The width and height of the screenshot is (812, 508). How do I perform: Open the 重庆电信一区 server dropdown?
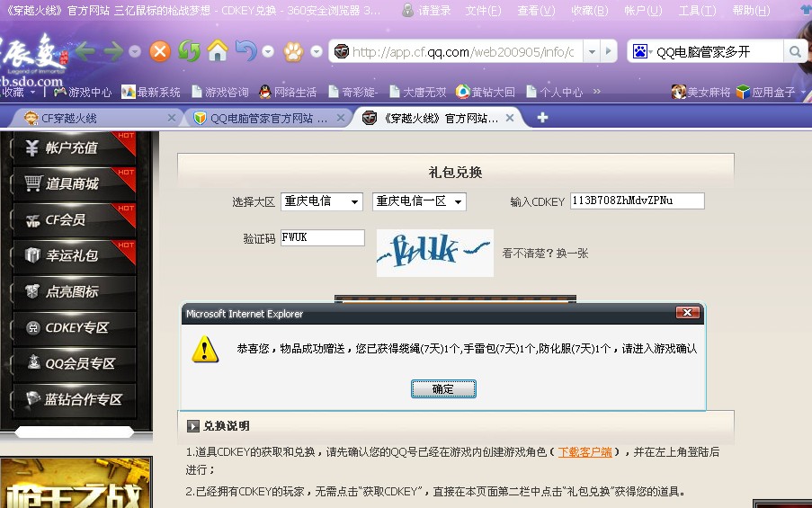(x=419, y=201)
